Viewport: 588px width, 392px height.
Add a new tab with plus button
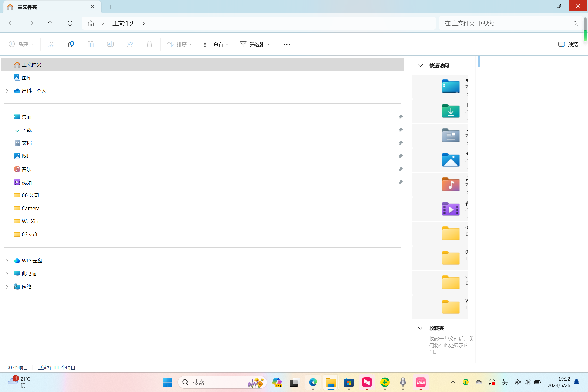click(x=111, y=7)
